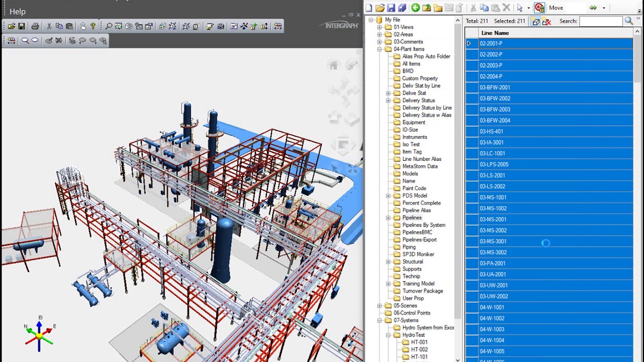Click the New document icon in the right pane
This screenshot has width=644, height=362.
pyautogui.click(x=369, y=8)
